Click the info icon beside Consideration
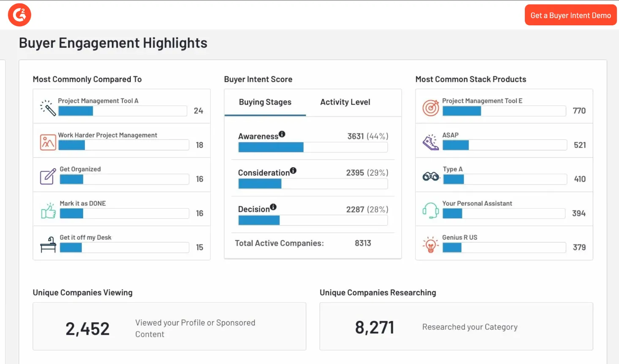The width and height of the screenshot is (619, 364). pyautogui.click(x=293, y=171)
